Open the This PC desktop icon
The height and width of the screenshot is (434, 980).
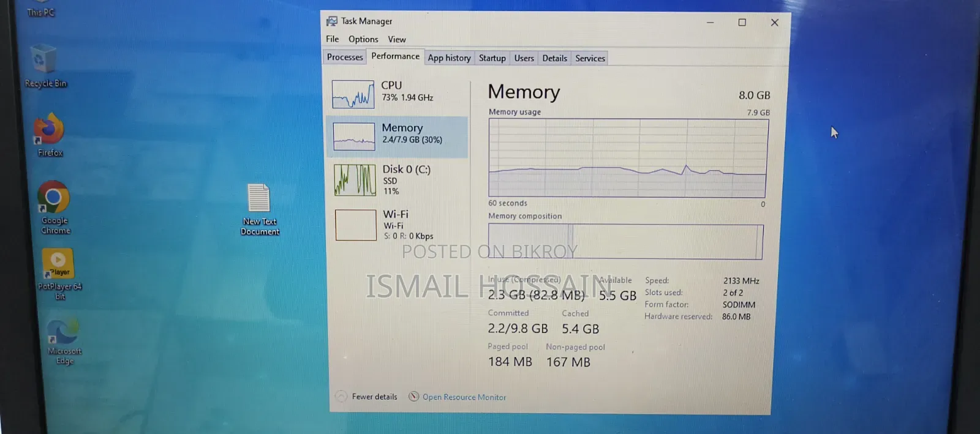(40, 9)
